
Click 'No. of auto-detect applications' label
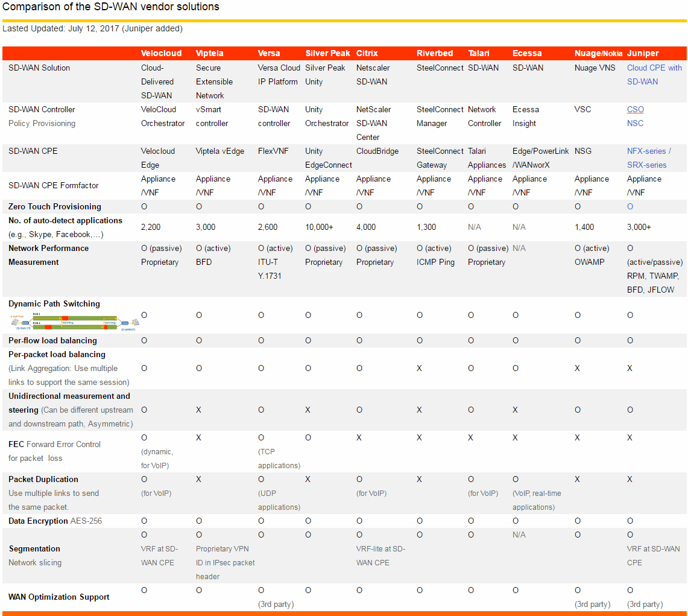[65, 220]
